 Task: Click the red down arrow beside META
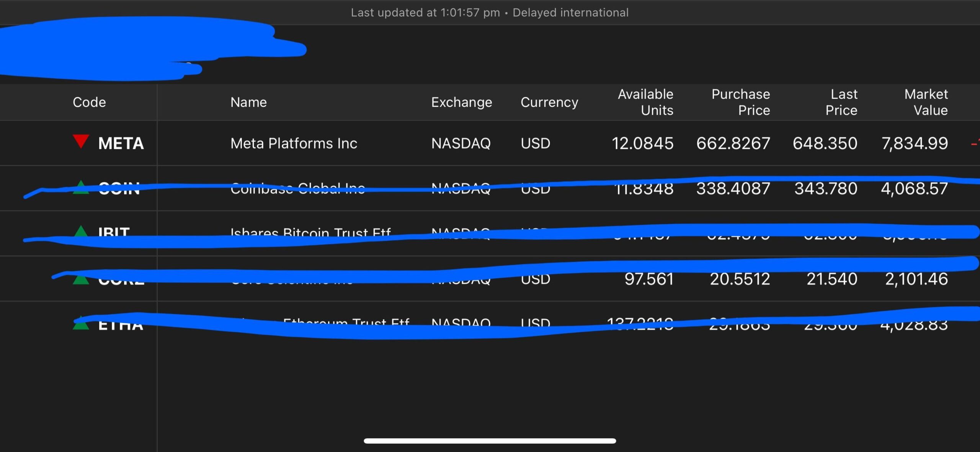click(x=81, y=141)
